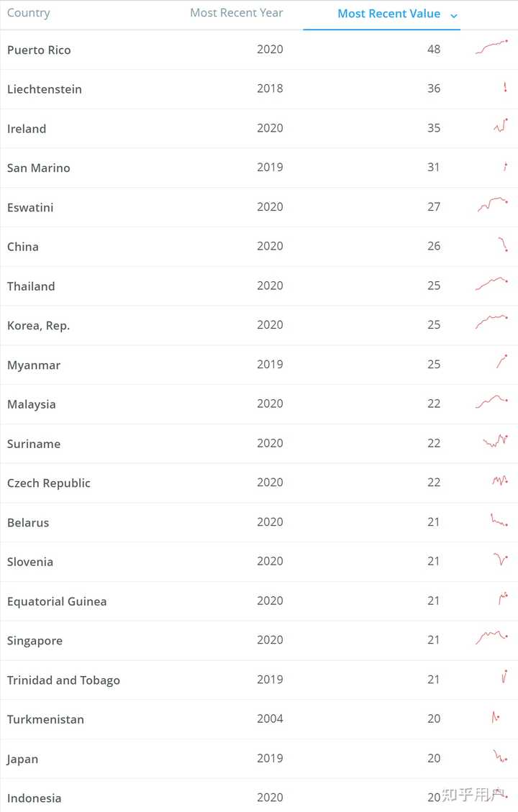Screen dimensions: 518x812
Task: View Czech Republic sparkline
Action: coord(501,480)
